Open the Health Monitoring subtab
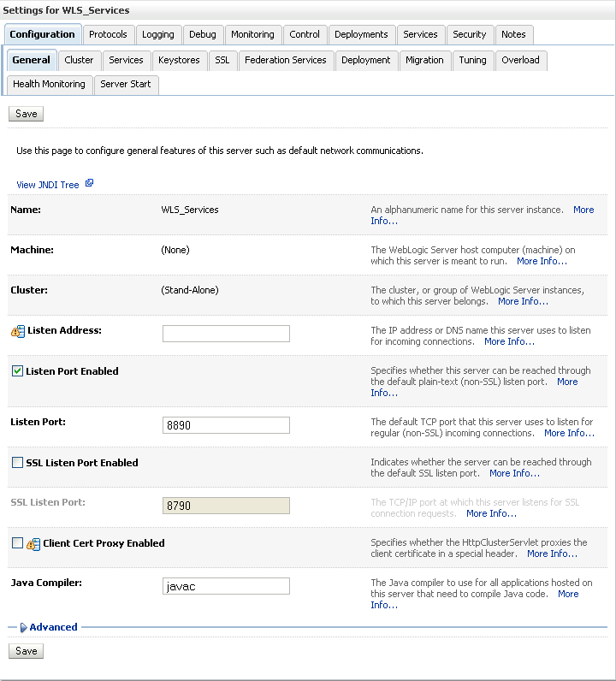The width and height of the screenshot is (616, 681). point(49,84)
